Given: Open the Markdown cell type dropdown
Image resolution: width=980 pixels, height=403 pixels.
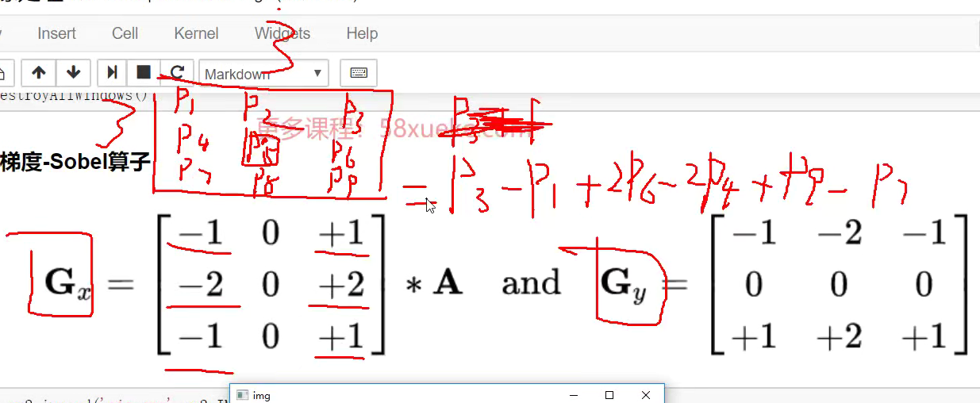Looking at the screenshot, I should (x=263, y=74).
